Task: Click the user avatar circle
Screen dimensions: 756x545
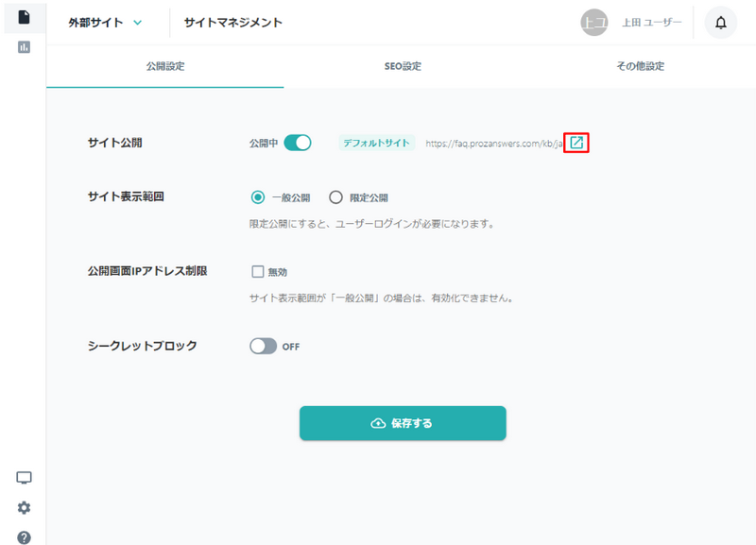Action: (594, 23)
